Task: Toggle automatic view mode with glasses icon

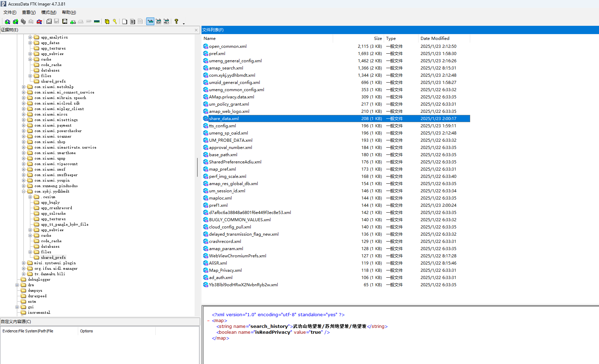Action: pyautogui.click(x=150, y=22)
